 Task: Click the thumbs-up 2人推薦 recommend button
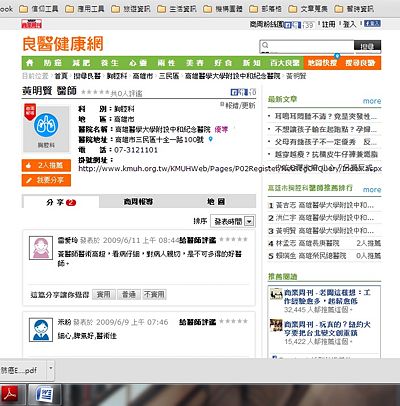pos(46,165)
